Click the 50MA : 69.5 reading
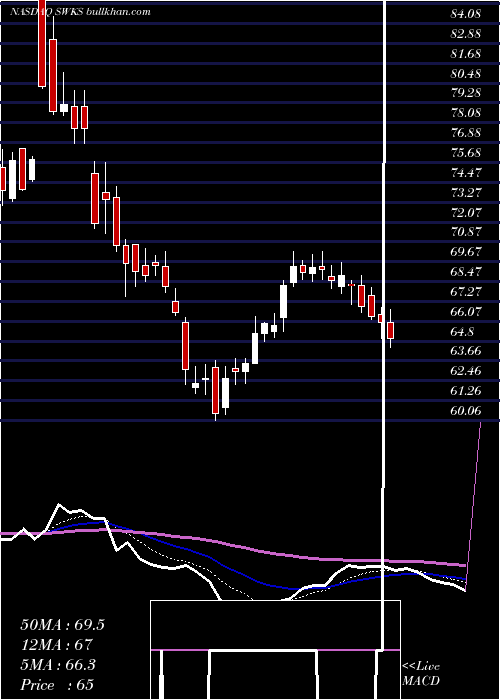The height and width of the screenshot is (700, 500). (x=62, y=625)
